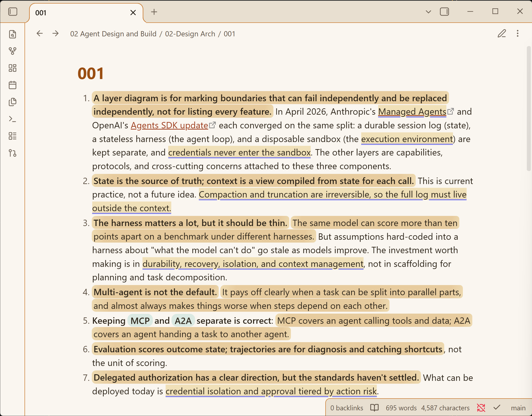Screen dimensions: 532x416
Task: Close the 001 tab
Action: [x=133, y=13]
